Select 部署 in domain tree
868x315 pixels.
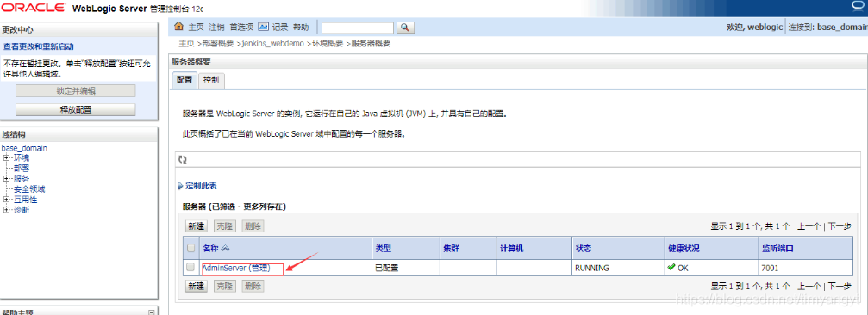(22, 168)
